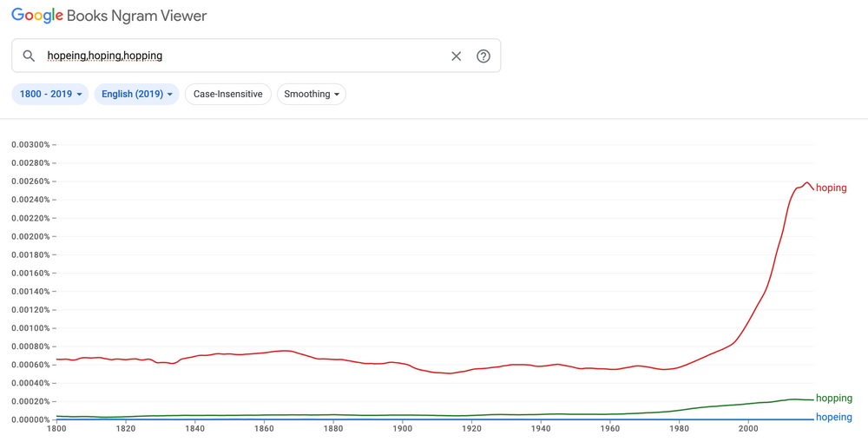
Task: Click the 1800 year mark on x-axis
Action: [56, 428]
